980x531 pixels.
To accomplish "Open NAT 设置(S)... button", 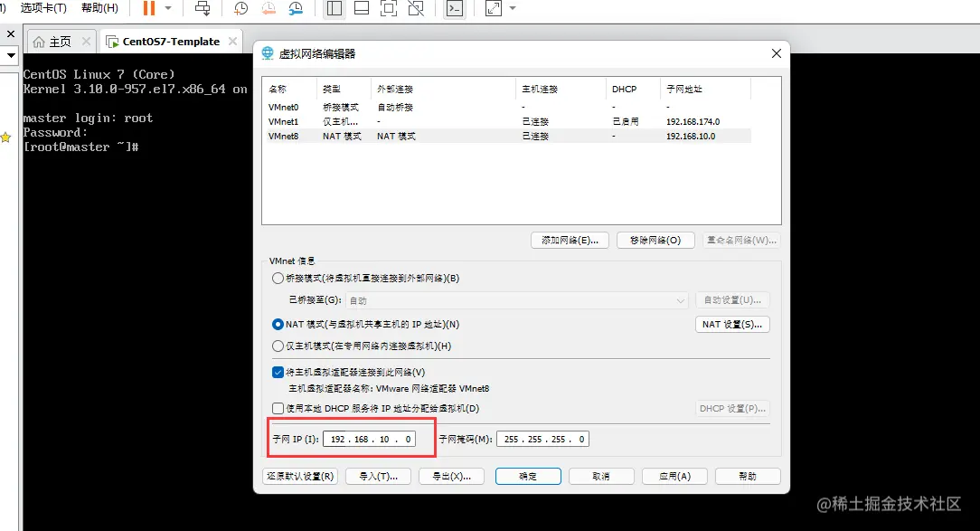I will (732, 325).
